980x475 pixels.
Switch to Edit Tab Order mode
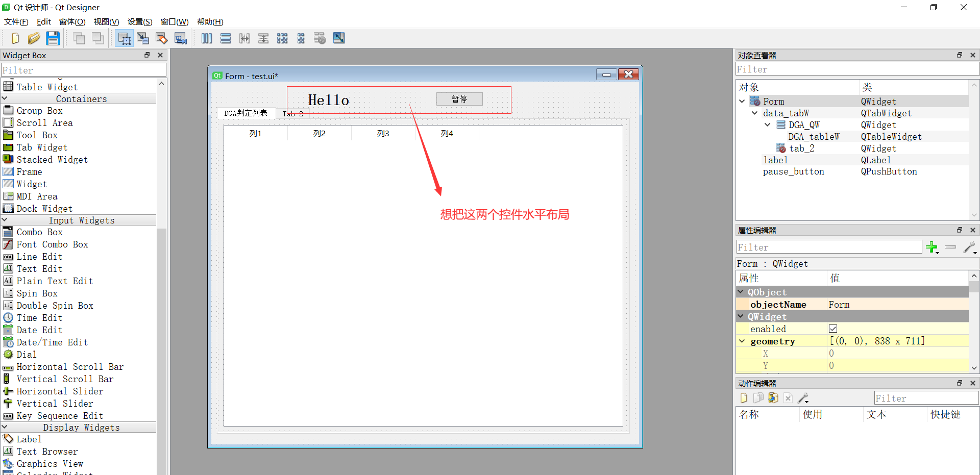pyautogui.click(x=180, y=38)
